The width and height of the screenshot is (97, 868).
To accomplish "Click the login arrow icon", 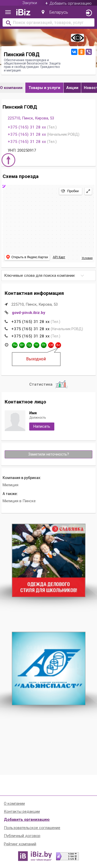I will click(x=88, y=13).
